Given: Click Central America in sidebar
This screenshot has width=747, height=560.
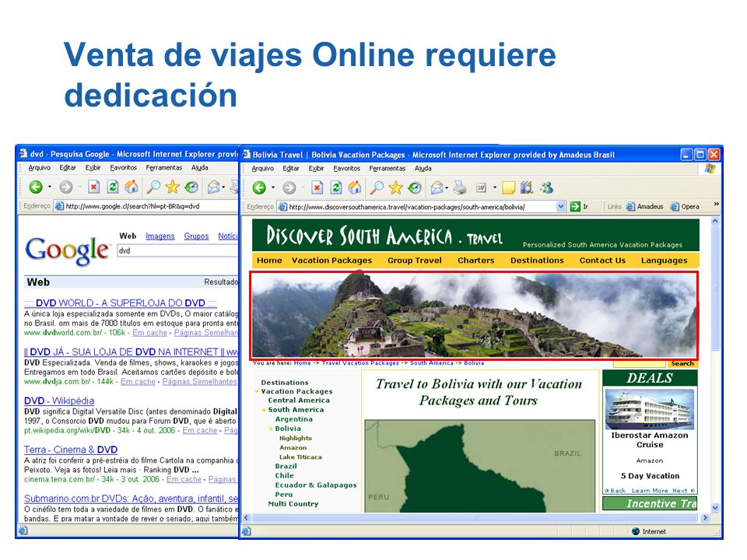Looking at the screenshot, I should pos(299,401).
